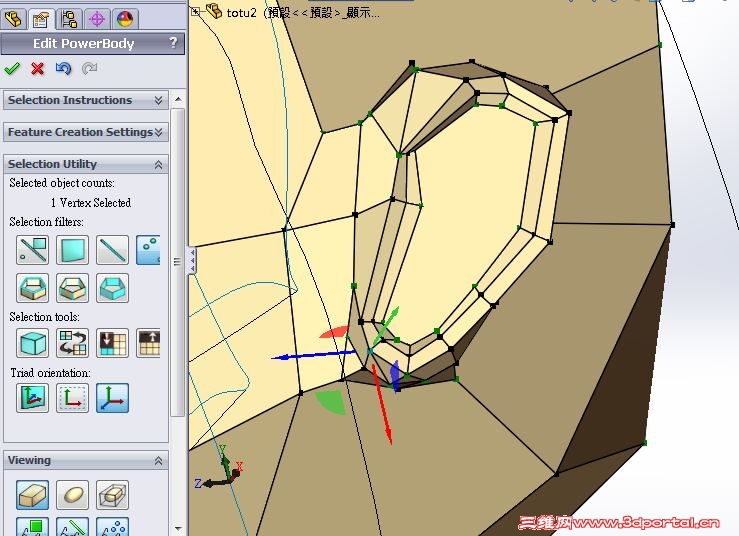The width and height of the screenshot is (739, 536).
Task: Toggle the middle ring selection filter icon
Action: (x=73, y=288)
